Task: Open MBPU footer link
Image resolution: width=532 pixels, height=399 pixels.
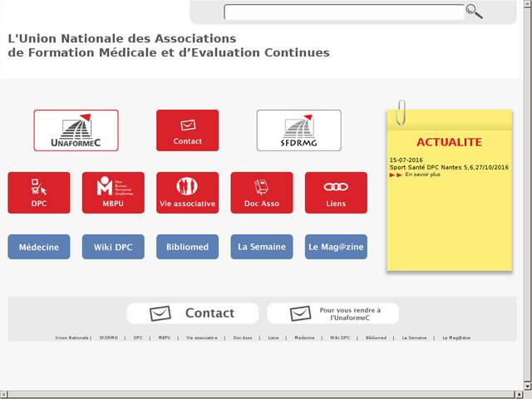Action: pos(165,337)
